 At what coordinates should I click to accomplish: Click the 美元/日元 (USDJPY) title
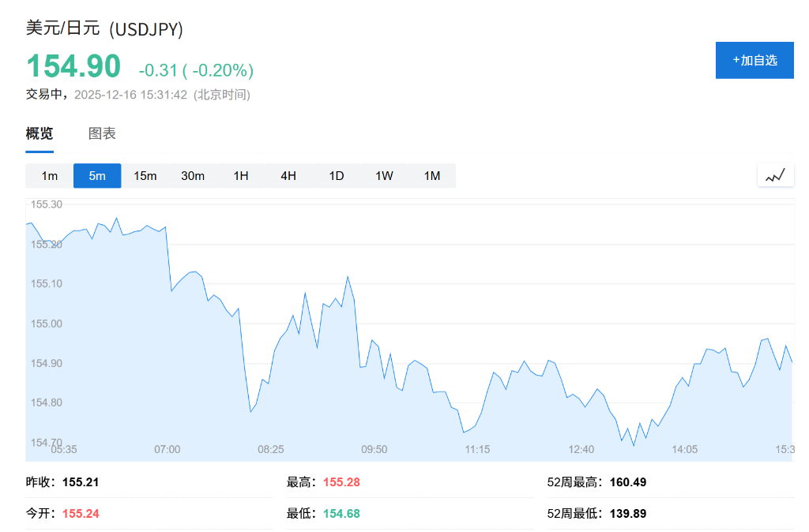tap(103, 30)
